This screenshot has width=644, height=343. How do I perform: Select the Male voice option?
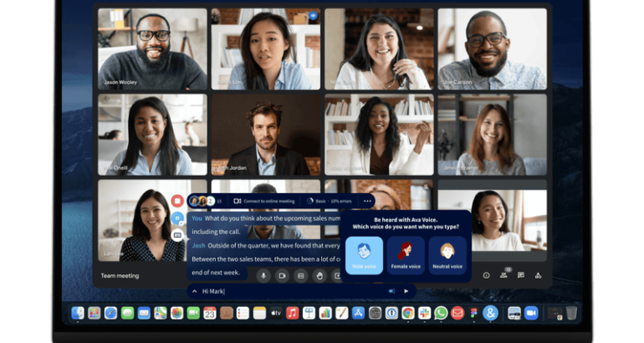364,255
